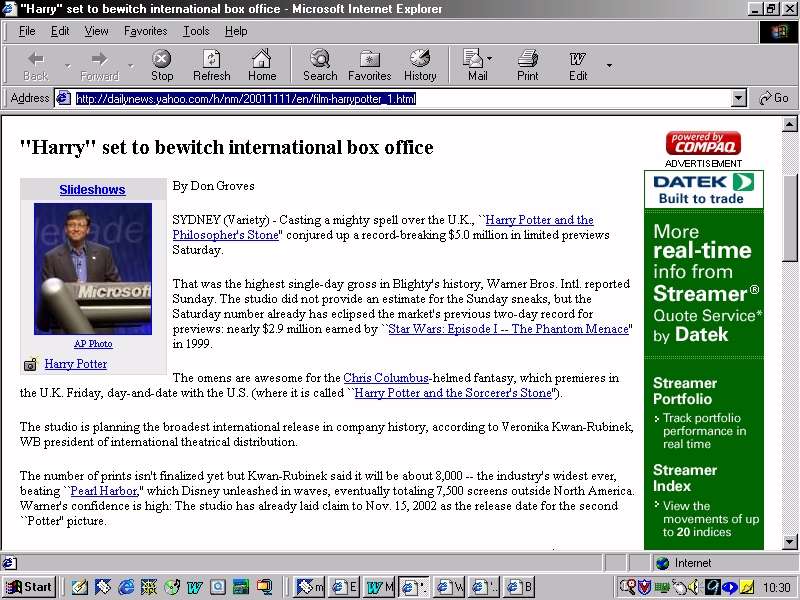Image resolution: width=800 pixels, height=600 pixels.
Task: Follow the AP Photo link
Action: point(93,344)
